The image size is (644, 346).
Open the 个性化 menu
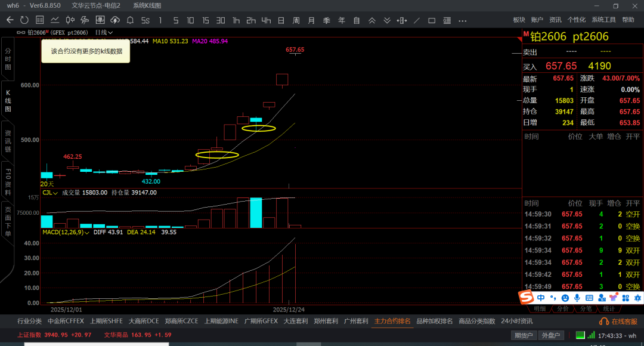point(576,20)
